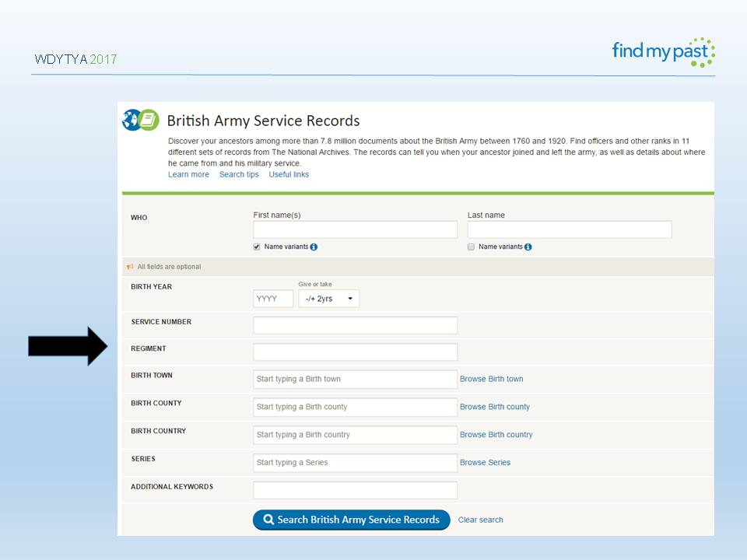Image resolution: width=747 pixels, height=560 pixels.
Task: Click the findmypast logo
Action: 661,51
